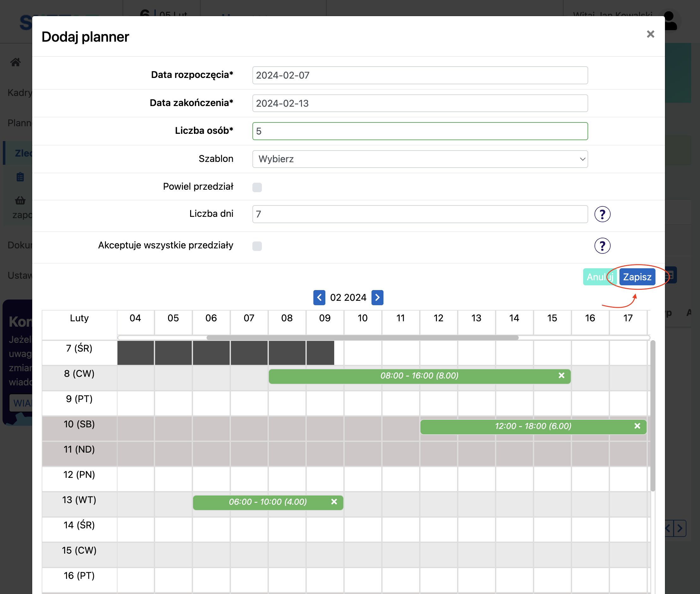Remove the 08:00 - 16:00 shift
Viewport: 700px width, 594px height.
561,376
